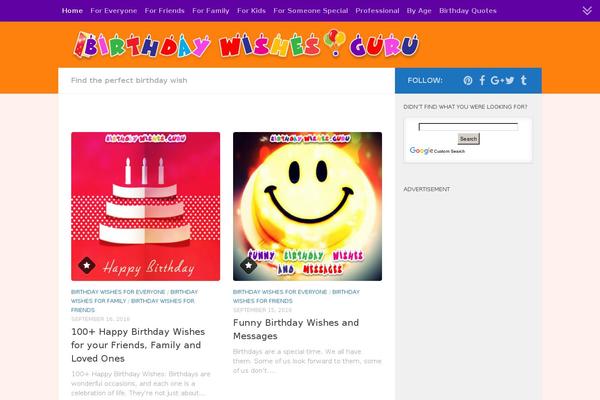The width and height of the screenshot is (600, 400).
Task: Click the 'DIDN'T FIND WHAT YOU WERE LOOKING FOR?' heading
Action: pos(465,107)
